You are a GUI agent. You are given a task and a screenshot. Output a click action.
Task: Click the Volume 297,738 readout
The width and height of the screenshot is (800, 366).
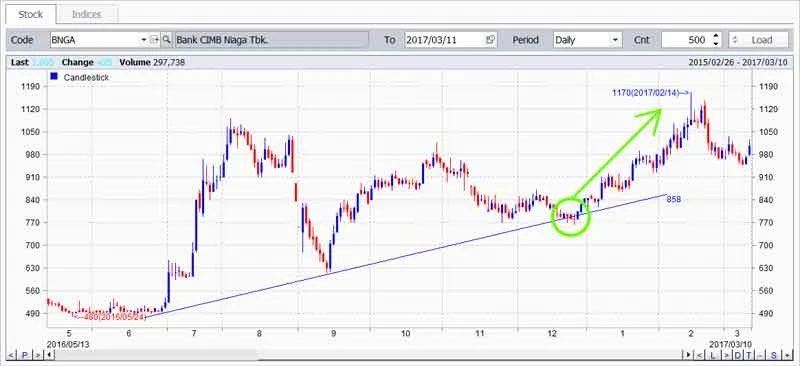coord(152,62)
